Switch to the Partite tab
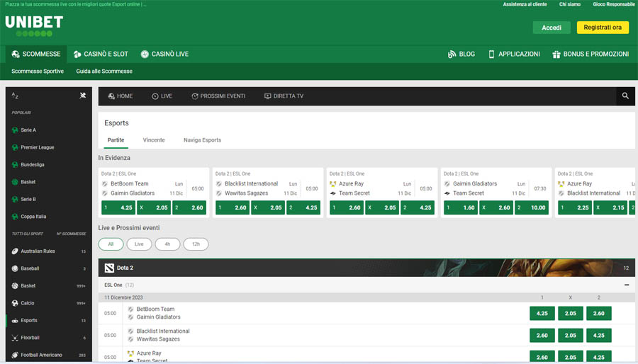Image resolution: width=638 pixels, height=364 pixels. 116,140
